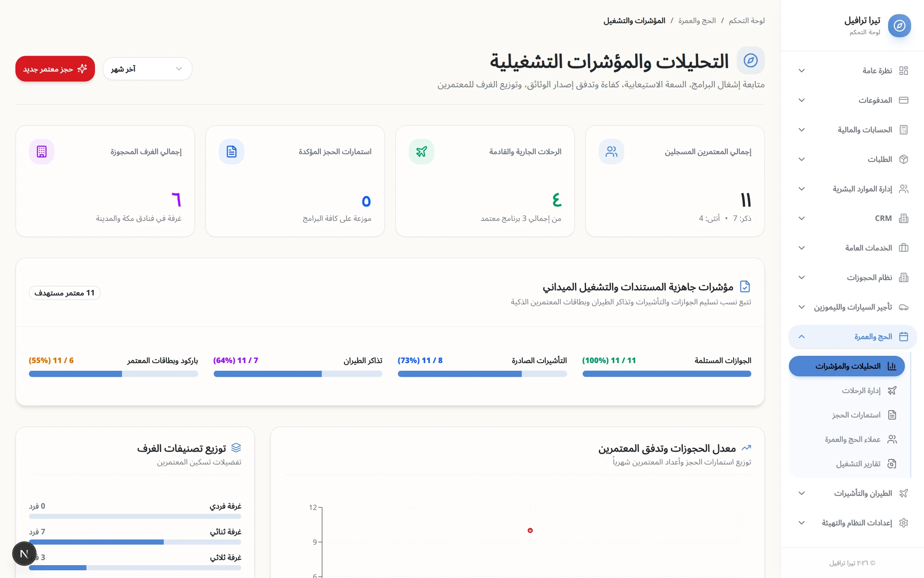924x578 pixels.
Task: Click the 11 معتمر مستهدف badge
Action: [65, 293]
